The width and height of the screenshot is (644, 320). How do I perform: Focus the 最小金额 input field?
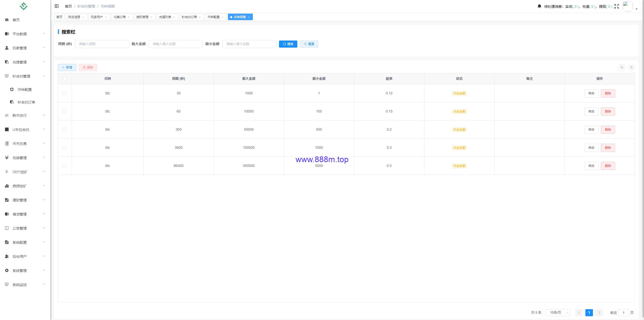click(x=249, y=44)
